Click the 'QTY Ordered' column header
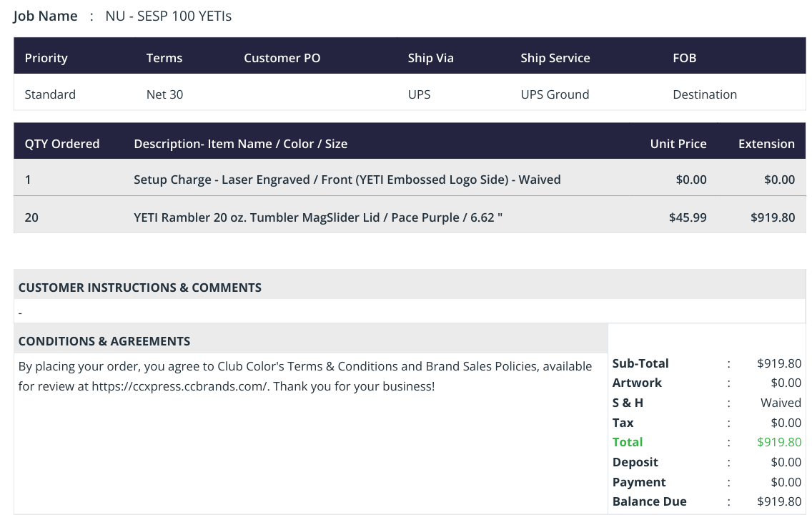Viewport: 812px width, 520px height. (x=62, y=144)
